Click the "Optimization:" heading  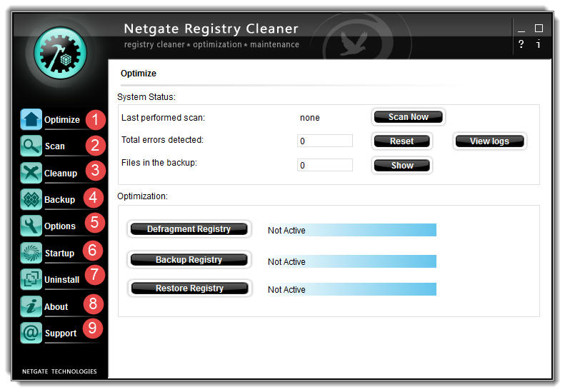(142, 196)
